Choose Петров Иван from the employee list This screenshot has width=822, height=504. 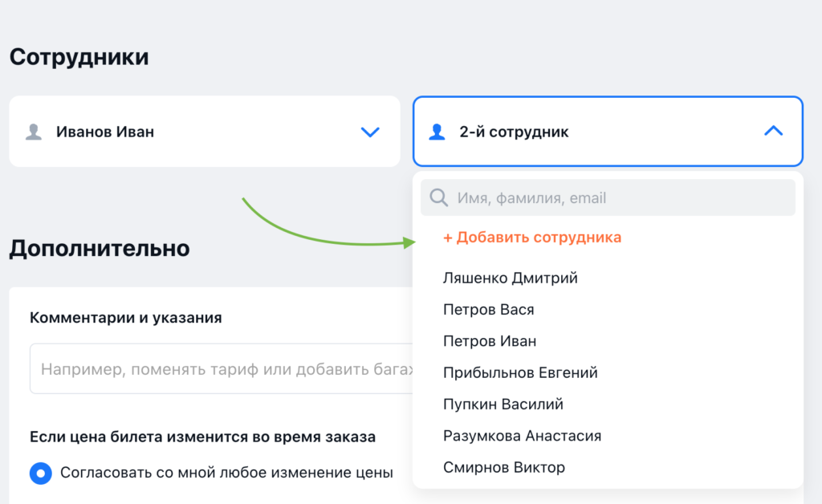(x=488, y=340)
